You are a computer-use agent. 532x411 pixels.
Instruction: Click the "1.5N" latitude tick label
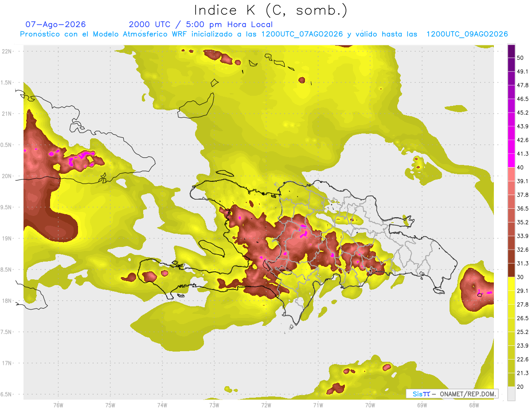click(x=6, y=82)
